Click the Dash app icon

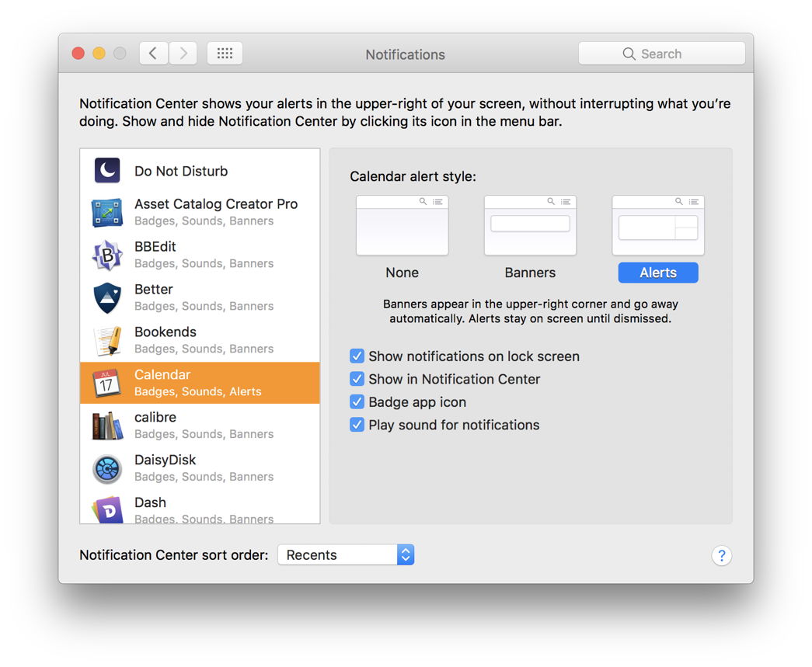[106, 510]
